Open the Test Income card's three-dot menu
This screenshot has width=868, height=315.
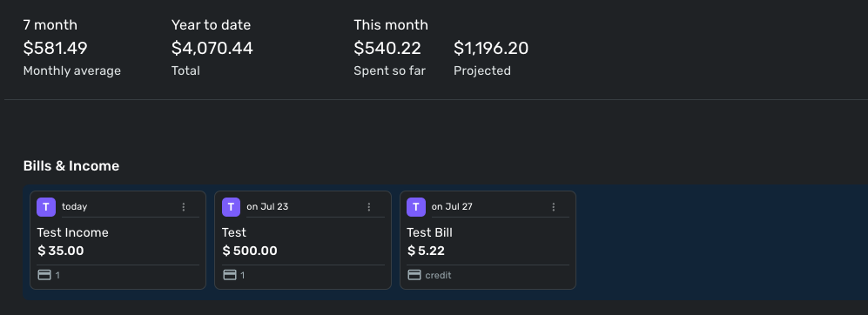pos(184,207)
